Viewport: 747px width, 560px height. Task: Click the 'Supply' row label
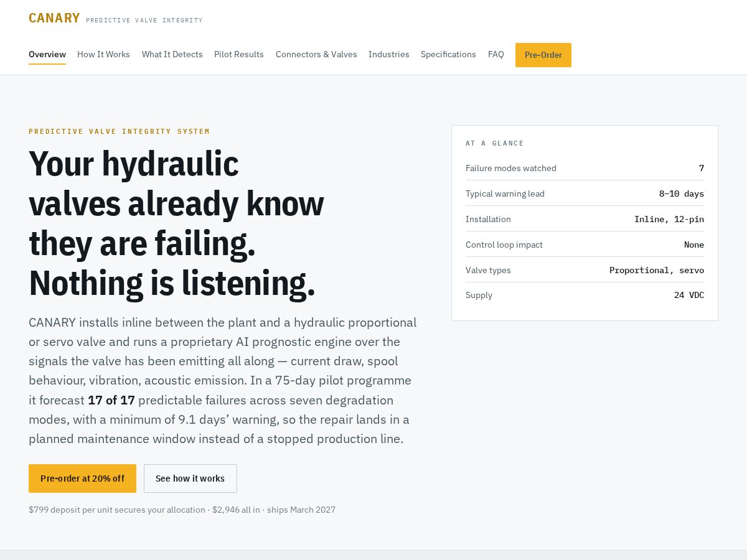[479, 295]
